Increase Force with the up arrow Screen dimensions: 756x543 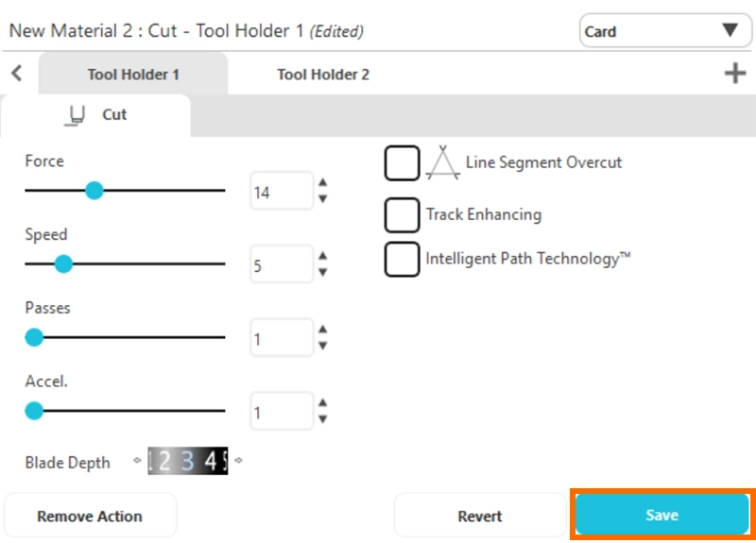click(323, 183)
